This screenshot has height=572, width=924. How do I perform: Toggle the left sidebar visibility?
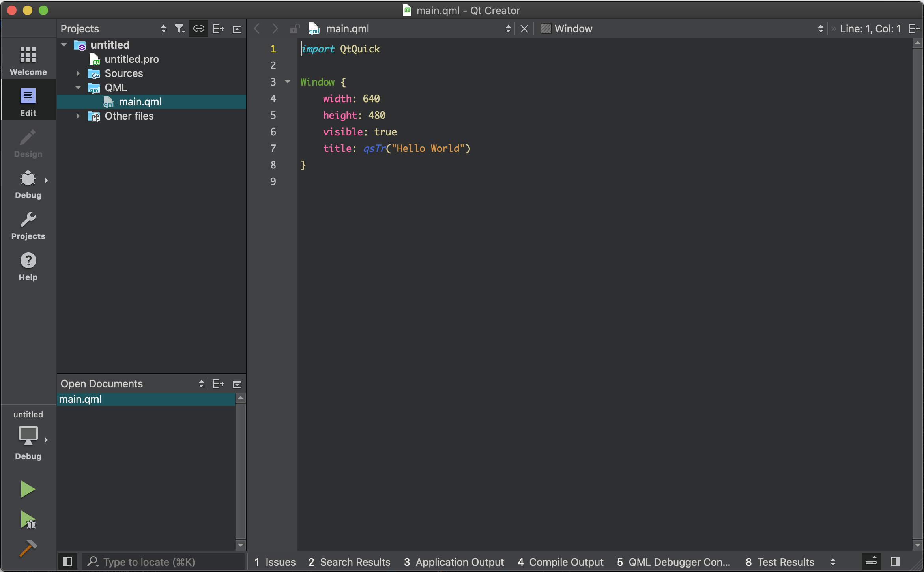coord(67,561)
